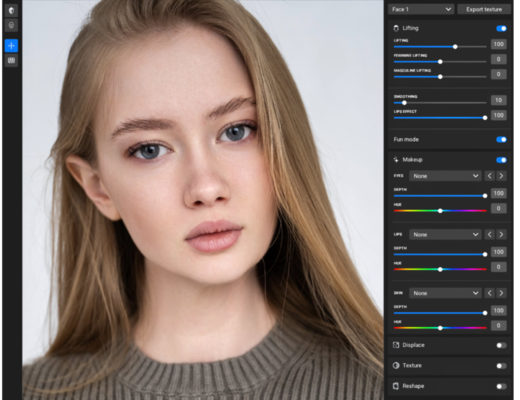520x400 pixels.
Task: Open the Face 1 dropdown
Action: pyautogui.click(x=421, y=9)
